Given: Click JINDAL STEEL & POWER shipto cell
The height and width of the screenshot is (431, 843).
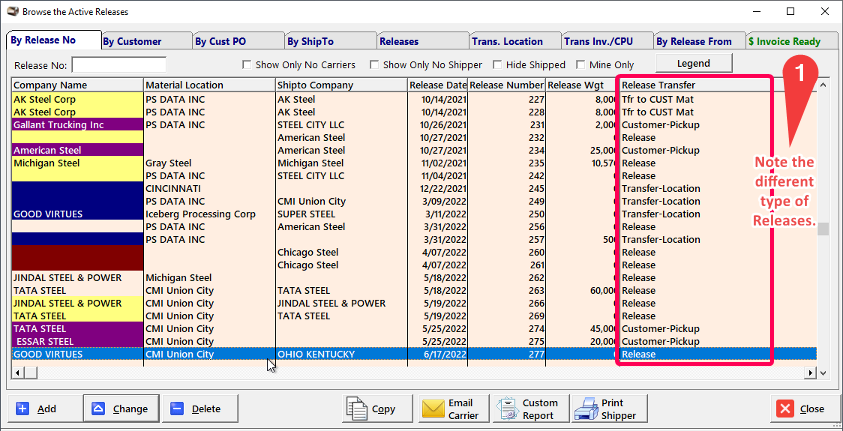Looking at the screenshot, I should coord(341,303).
